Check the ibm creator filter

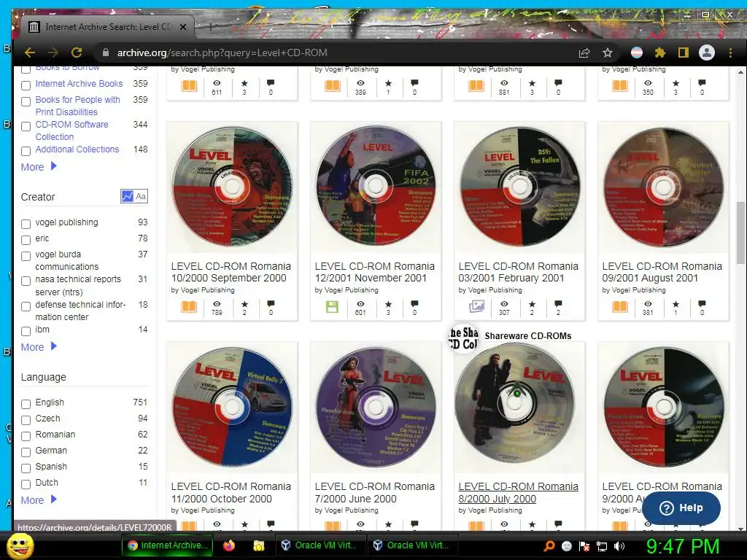pyautogui.click(x=26, y=331)
